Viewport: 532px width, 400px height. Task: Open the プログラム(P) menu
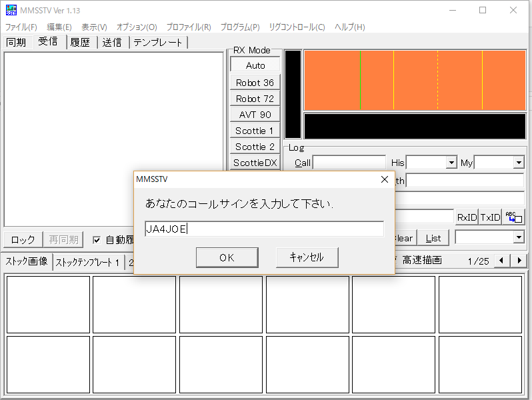click(240, 27)
